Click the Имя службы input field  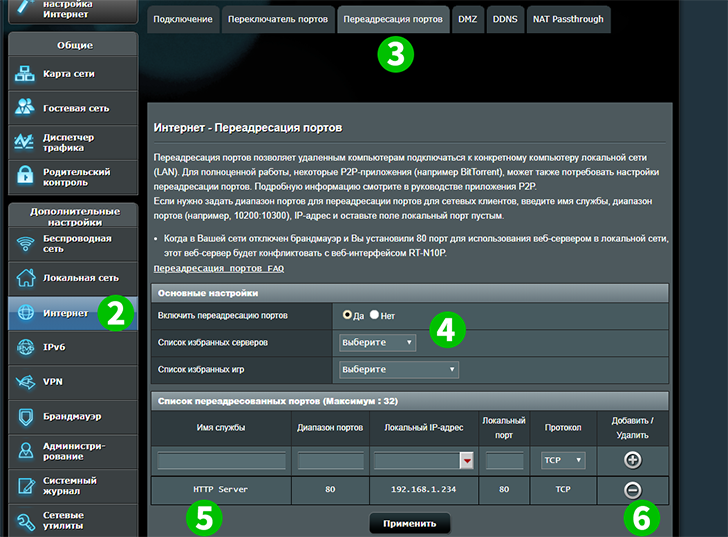pyautogui.click(x=221, y=460)
